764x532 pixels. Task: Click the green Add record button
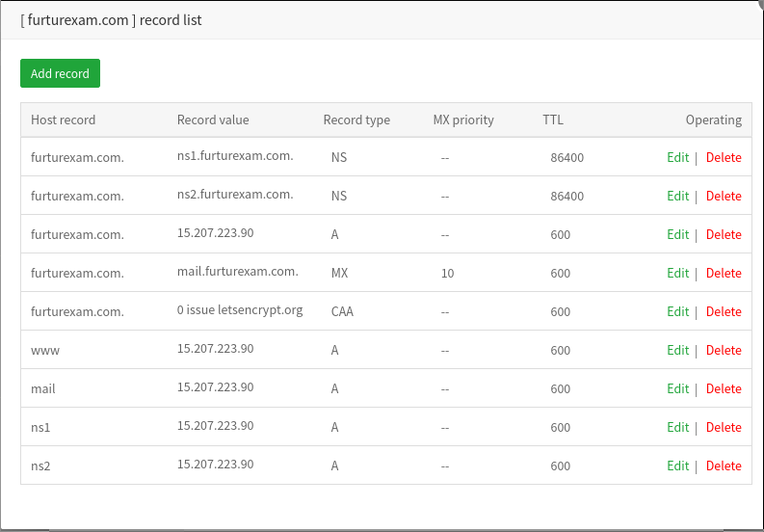(x=60, y=73)
